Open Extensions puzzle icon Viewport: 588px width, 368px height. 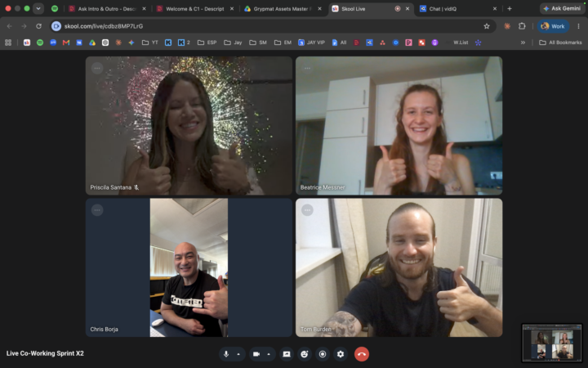[522, 26]
